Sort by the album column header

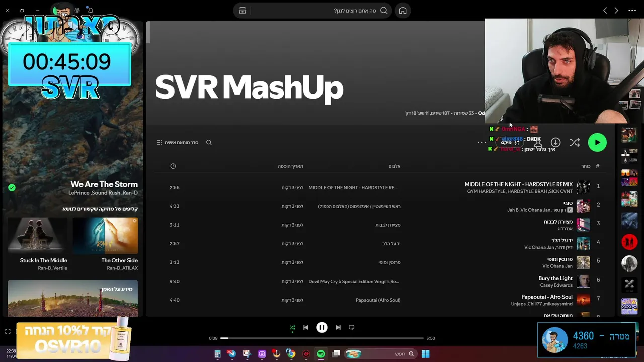394,166
